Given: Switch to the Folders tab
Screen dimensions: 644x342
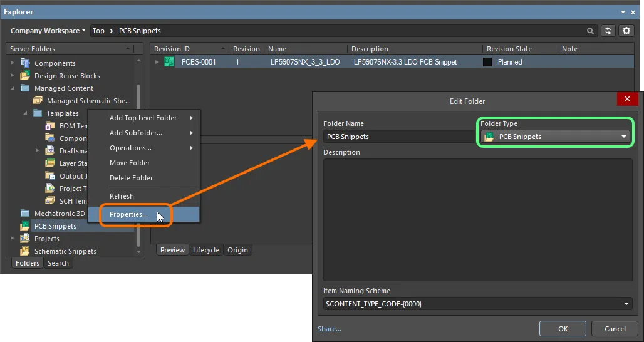Looking at the screenshot, I should pyautogui.click(x=28, y=263).
